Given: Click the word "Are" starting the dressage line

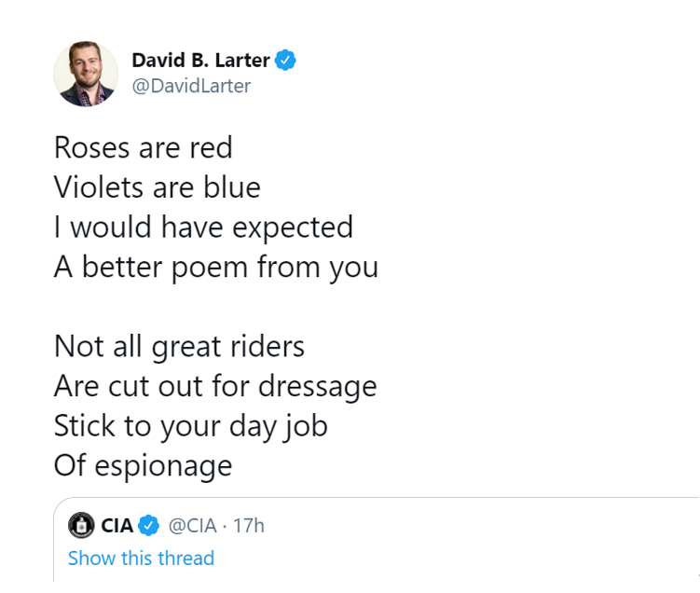Looking at the screenshot, I should 74,386.
